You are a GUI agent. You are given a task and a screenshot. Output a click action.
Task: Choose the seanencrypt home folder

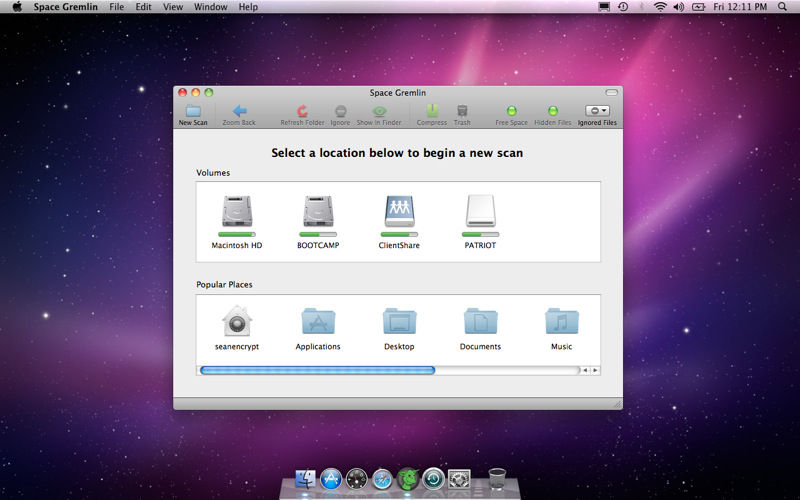click(237, 320)
